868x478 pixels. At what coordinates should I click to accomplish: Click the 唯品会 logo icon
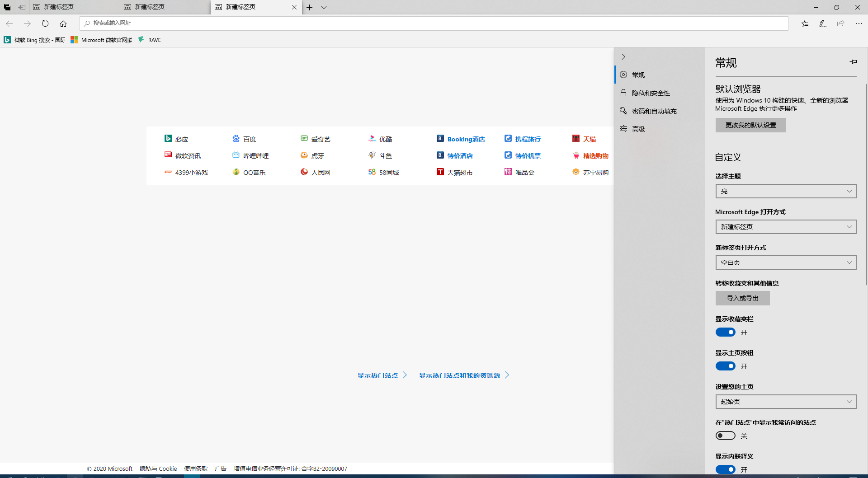click(508, 172)
